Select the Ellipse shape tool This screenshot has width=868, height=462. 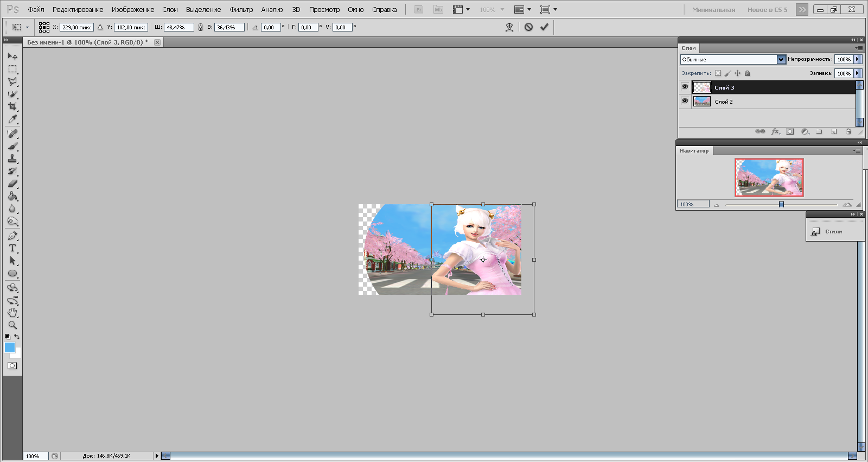tap(12, 273)
